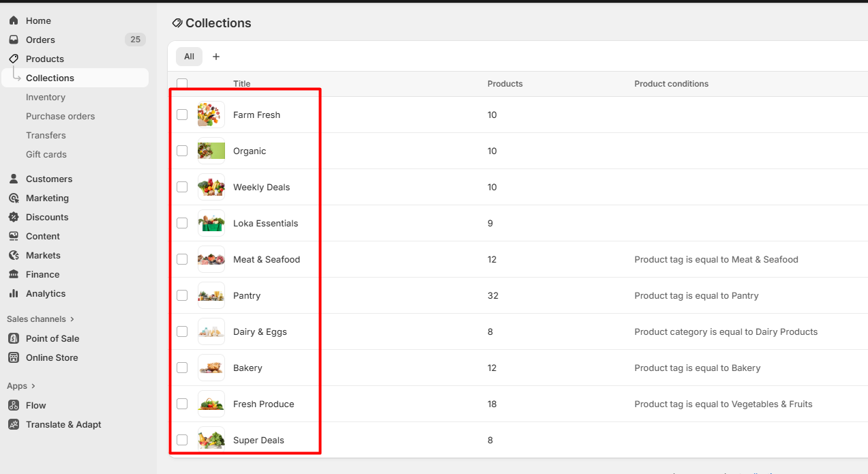Open Marketing using its target icon
The width and height of the screenshot is (868, 474).
pyautogui.click(x=14, y=198)
